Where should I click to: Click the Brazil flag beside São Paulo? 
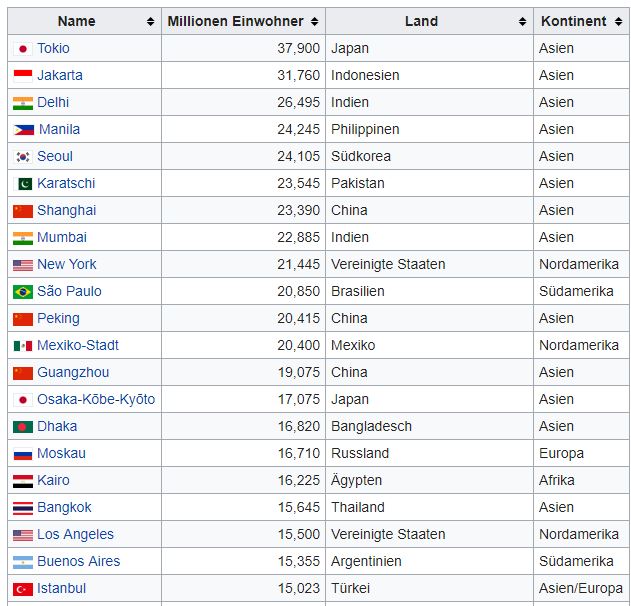pyautogui.click(x=23, y=291)
